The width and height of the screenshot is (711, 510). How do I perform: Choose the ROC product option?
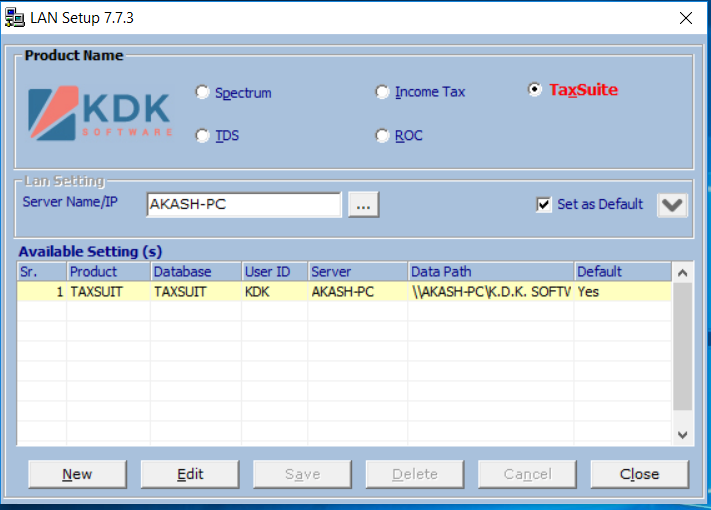[382, 135]
